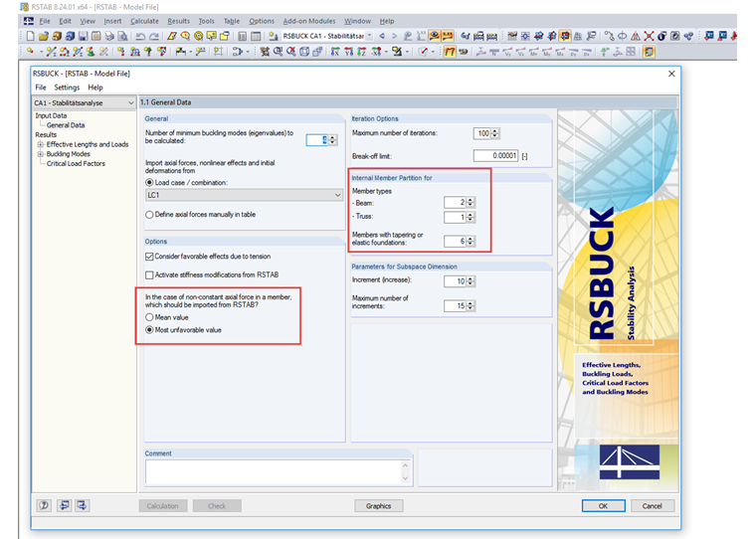Open the LC1 load case dropdown
This screenshot has width=756, height=539.
[x=244, y=195]
